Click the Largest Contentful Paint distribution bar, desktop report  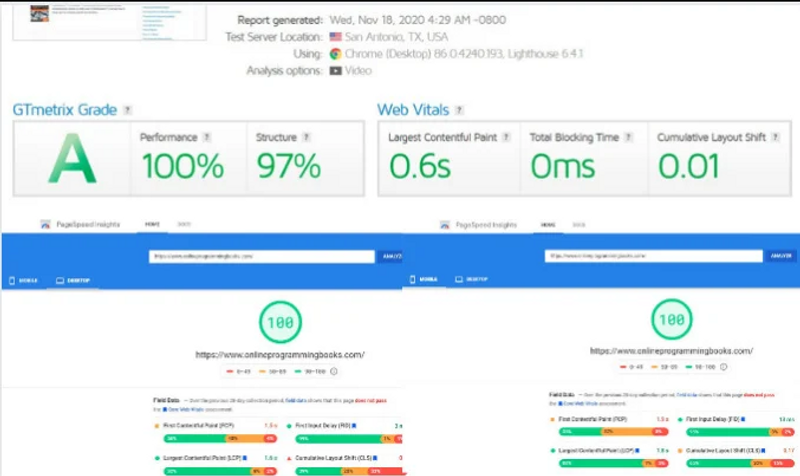220,471
